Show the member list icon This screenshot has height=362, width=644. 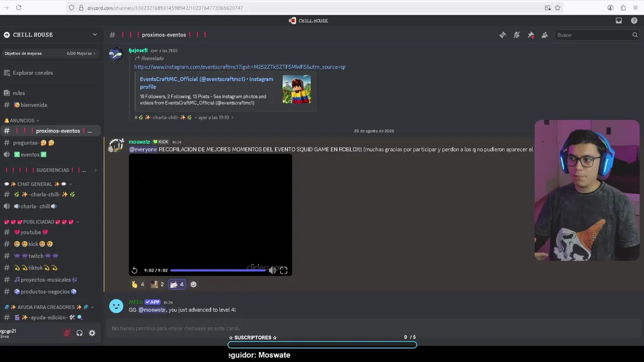pos(544,35)
